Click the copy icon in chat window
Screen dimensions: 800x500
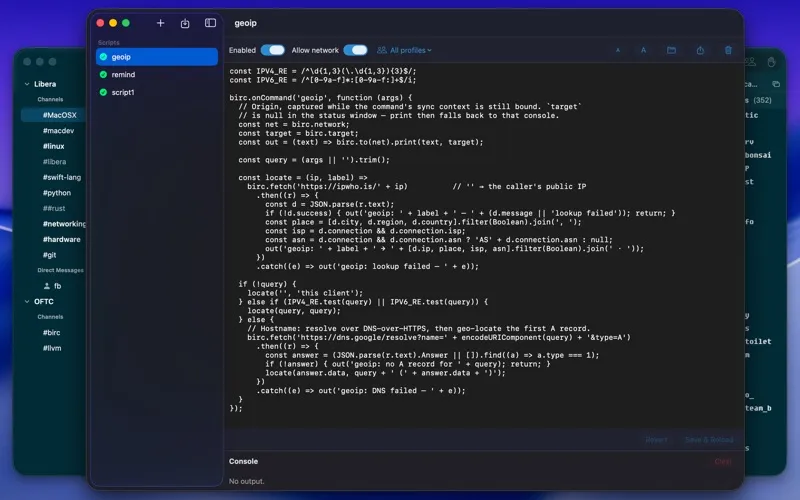776,84
